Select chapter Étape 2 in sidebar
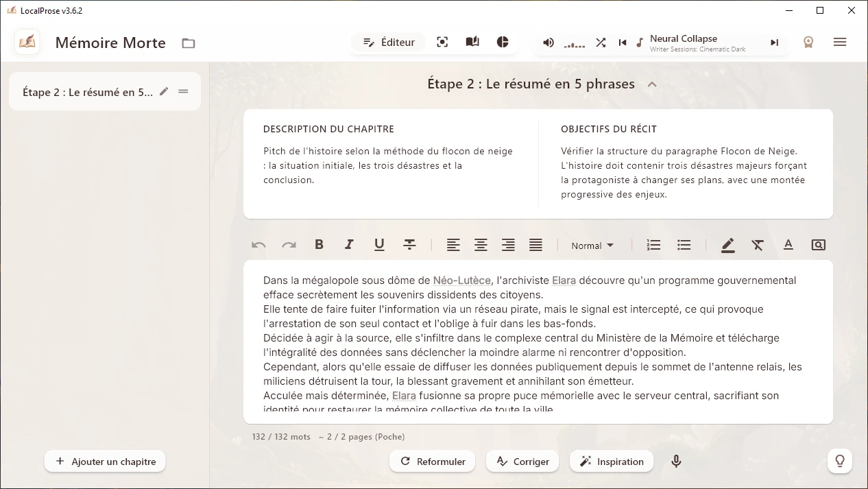Screen dimensions: 868x489 [x=105, y=92]
